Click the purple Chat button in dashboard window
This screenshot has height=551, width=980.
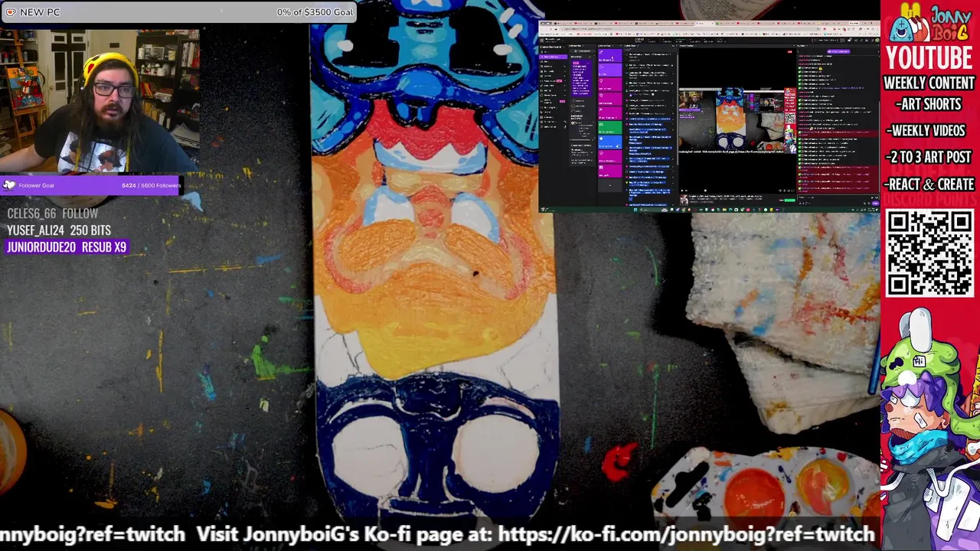click(876, 203)
